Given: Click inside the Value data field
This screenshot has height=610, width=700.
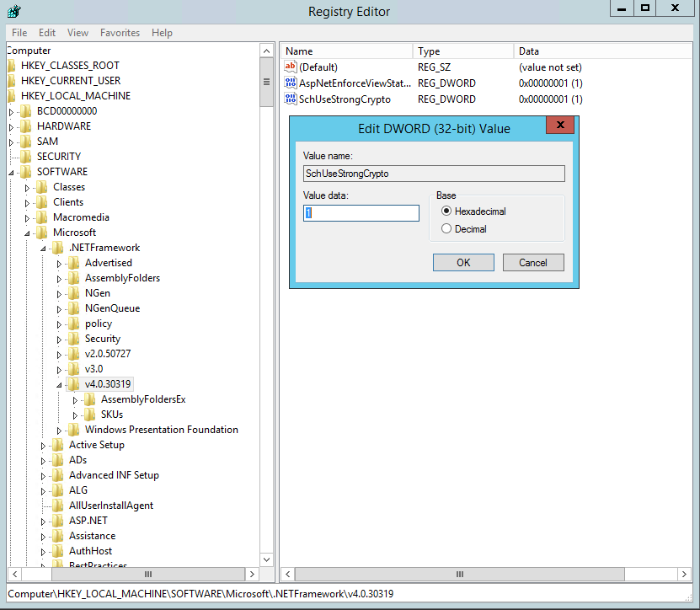Looking at the screenshot, I should tap(361, 213).
